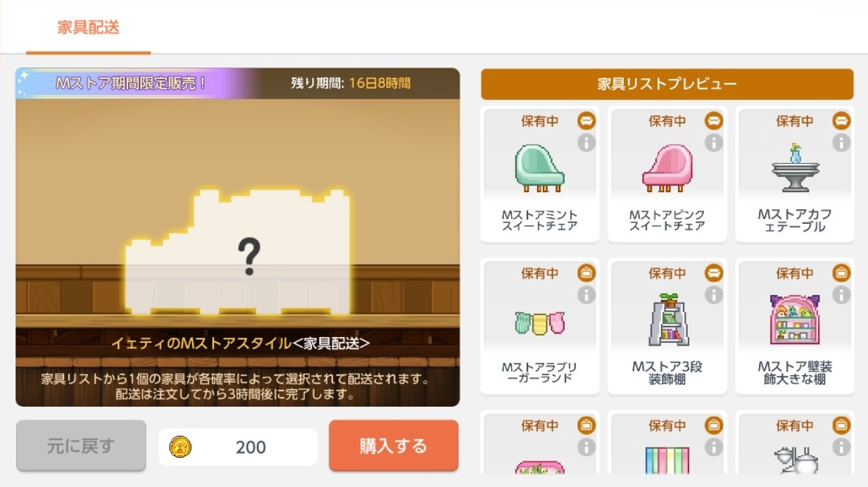Image resolution: width=868 pixels, height=487 pixels.
Task: Click the 元に戻す button
Action: click(x=81, y=445)
